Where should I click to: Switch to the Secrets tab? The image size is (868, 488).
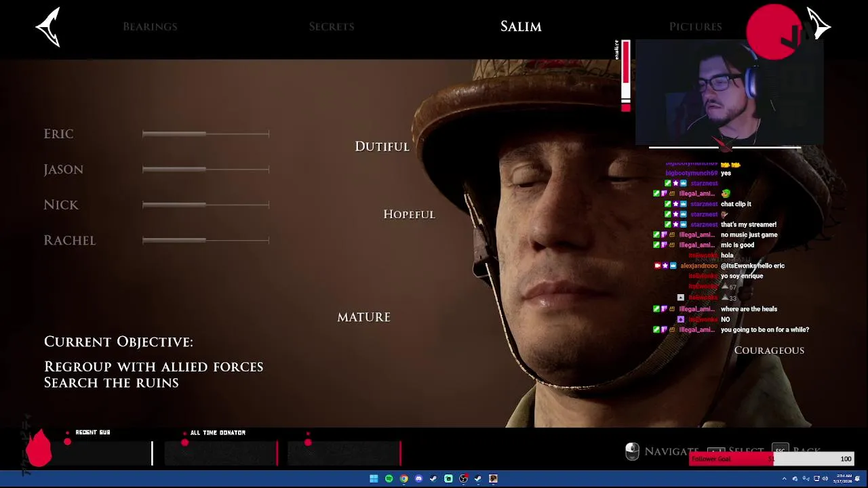[x=332, y=26]
